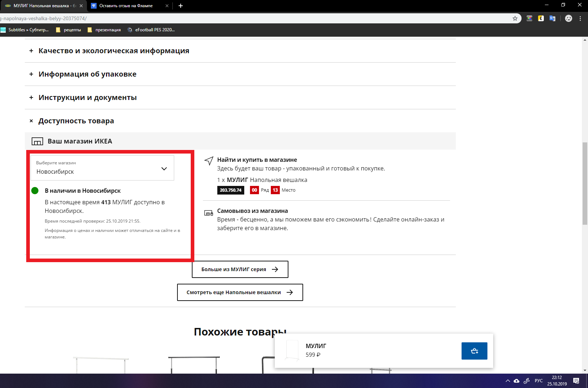Click Найти и купить в магазине heading
588x388 pixels.
(257, 160)
